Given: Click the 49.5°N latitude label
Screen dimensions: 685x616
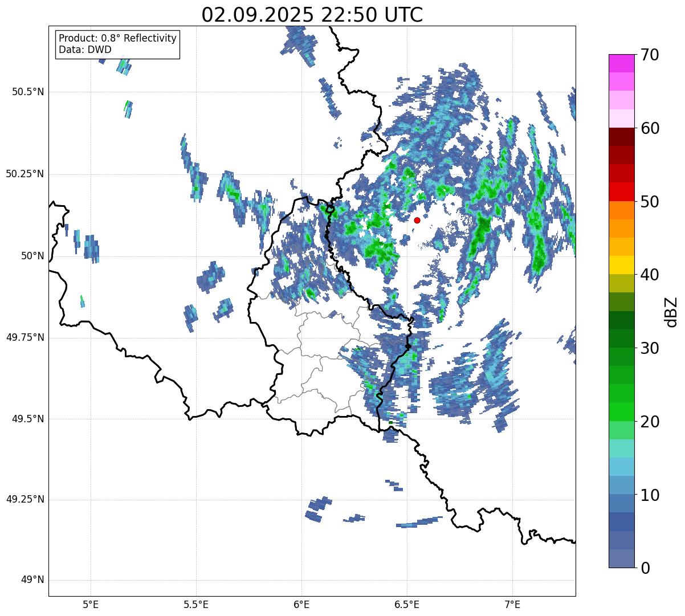Looking at the screenshot, I should [x=28, y=419].
